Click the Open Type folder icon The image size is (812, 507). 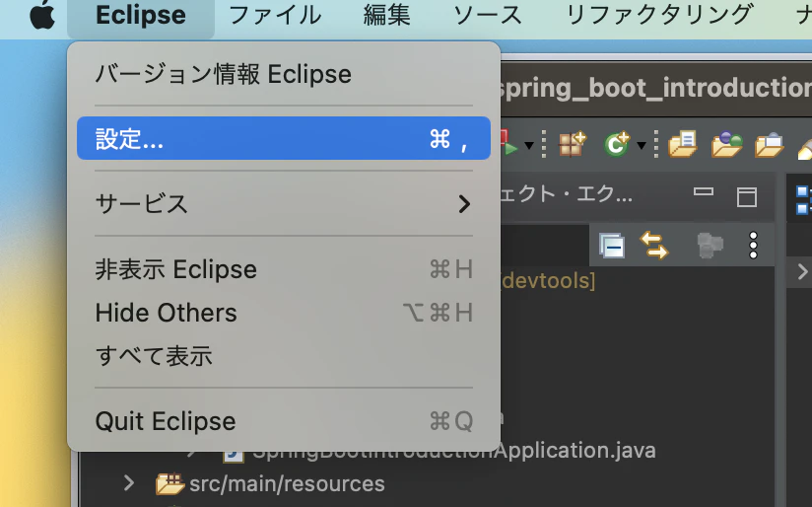pos(683,144)
